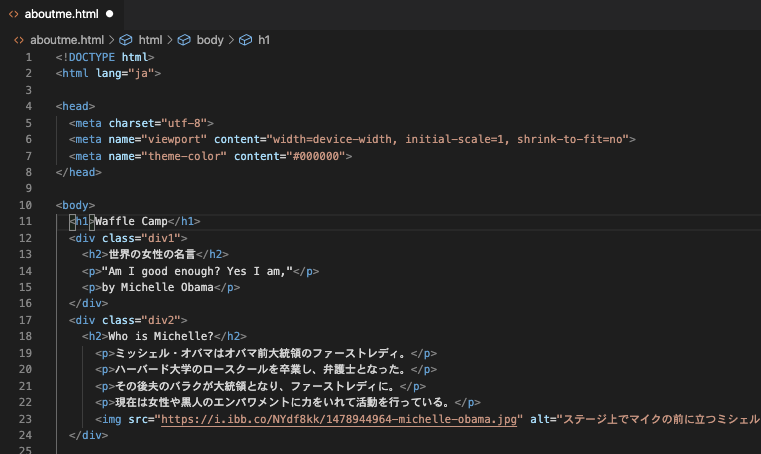Image resolution: width=761 pixels, height=454 pixels.
Task: Open the html breadcrumb symbol list
Action: pyautogui.click(x=150, y=40)
